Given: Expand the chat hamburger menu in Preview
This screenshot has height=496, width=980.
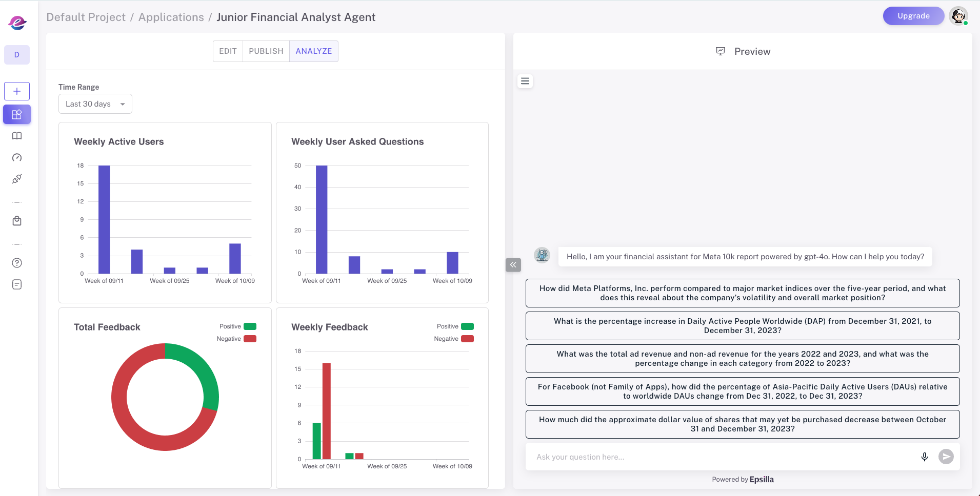Looking at the screenshot, I should pyautogui.click(x=525, y=81).
